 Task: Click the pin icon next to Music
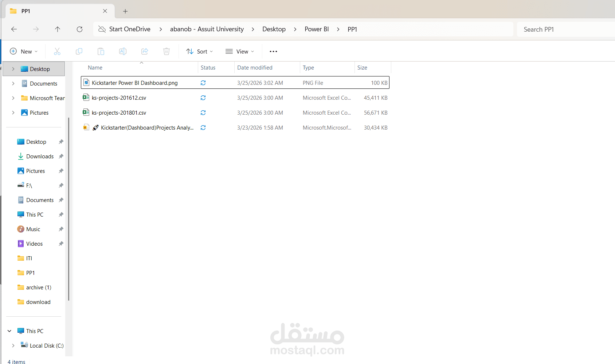point(61,229)
